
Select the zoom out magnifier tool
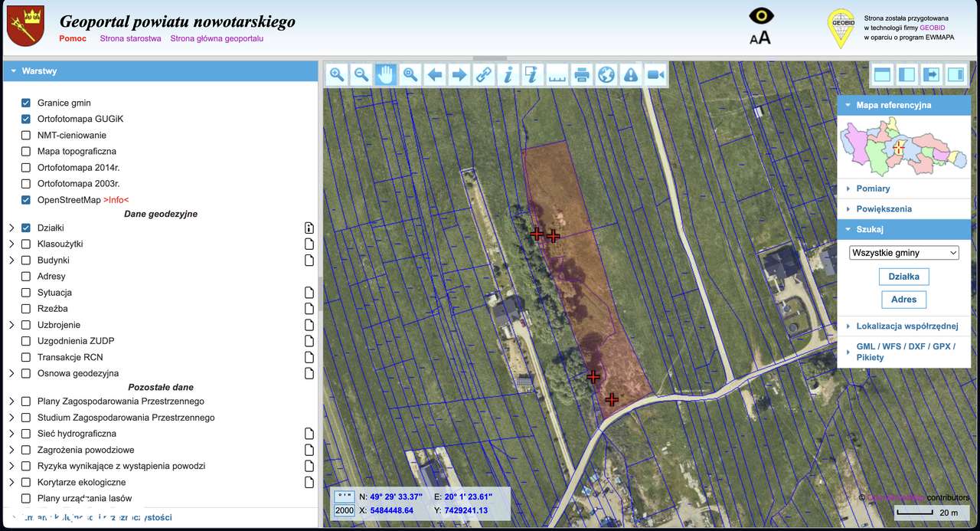(361, 74)
